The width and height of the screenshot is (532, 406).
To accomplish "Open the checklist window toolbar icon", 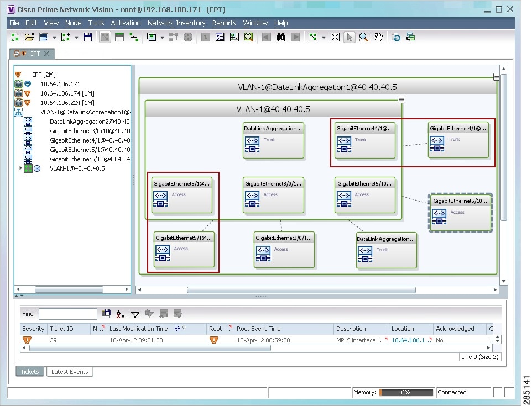I will click(220, 37).
